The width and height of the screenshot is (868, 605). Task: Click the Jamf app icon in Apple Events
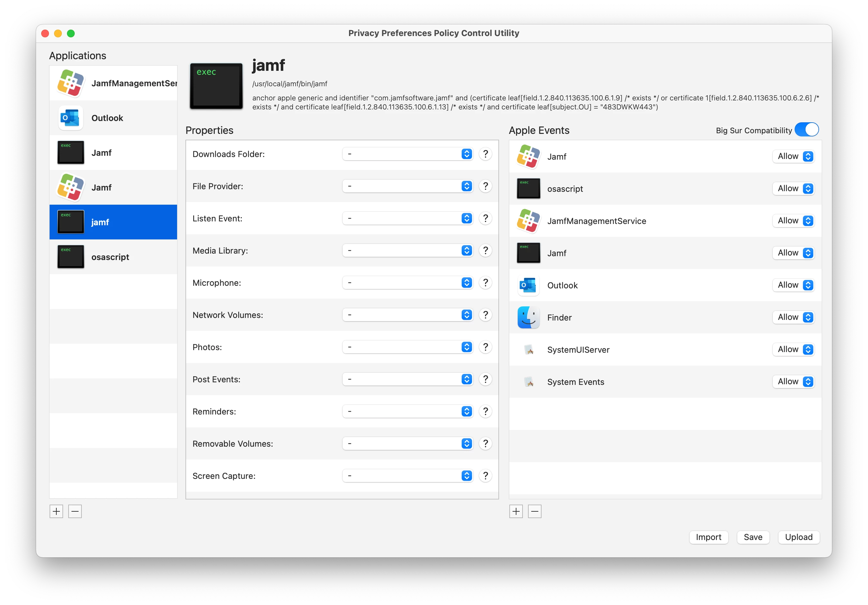[x=528, y=156]
